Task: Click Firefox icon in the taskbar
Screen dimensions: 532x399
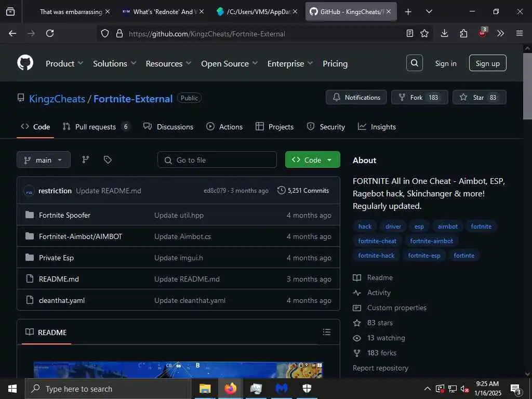Action: coord(230,389)
